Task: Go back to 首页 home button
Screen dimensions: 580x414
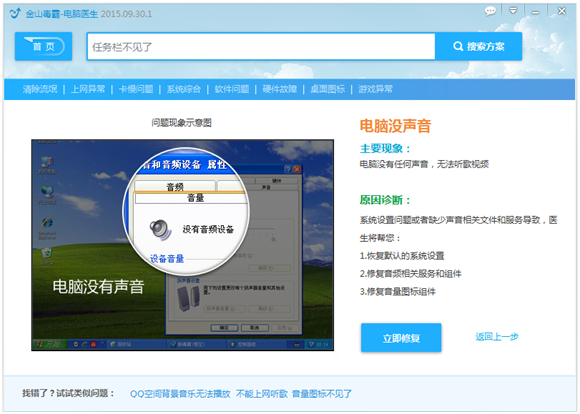Action: pyautogui.click(x=44, y=46)
